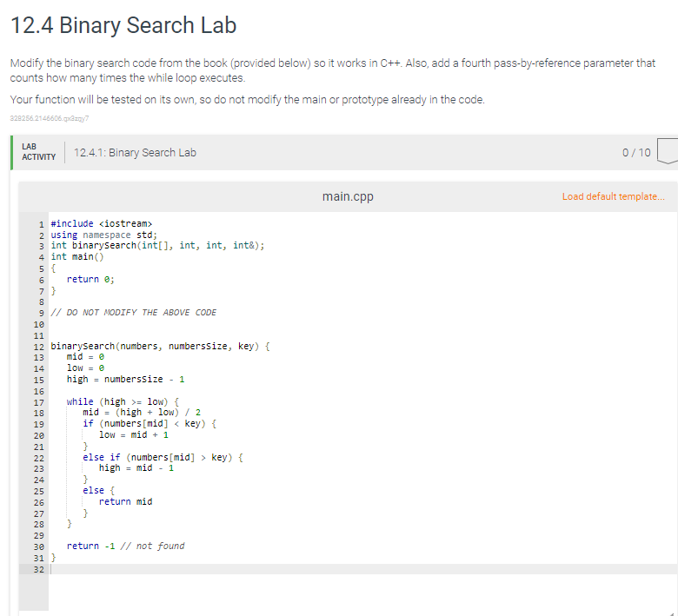Click the 0 / 10 score text

[x=636, y=153]
